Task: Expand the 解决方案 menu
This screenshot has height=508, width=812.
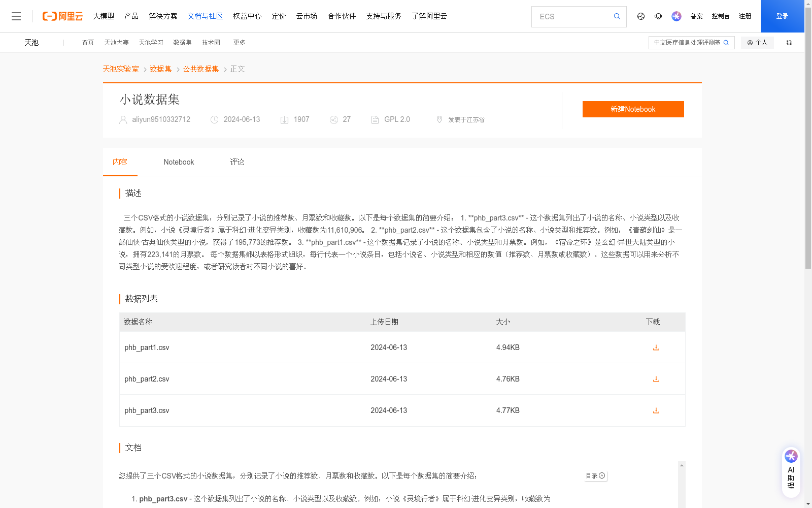Action: coord(163,16)
